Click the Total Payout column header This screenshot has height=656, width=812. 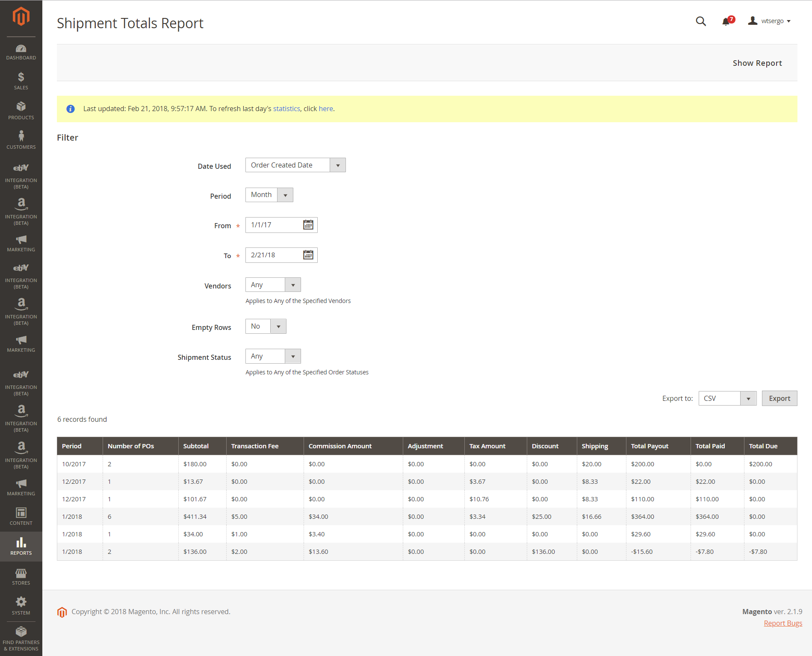click(x=658, y=446)
